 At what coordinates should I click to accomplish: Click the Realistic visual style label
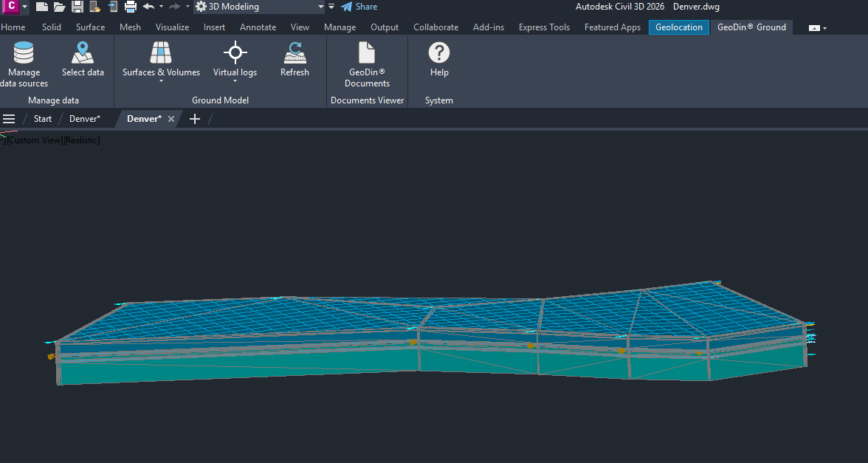click(x=82, y=140)
